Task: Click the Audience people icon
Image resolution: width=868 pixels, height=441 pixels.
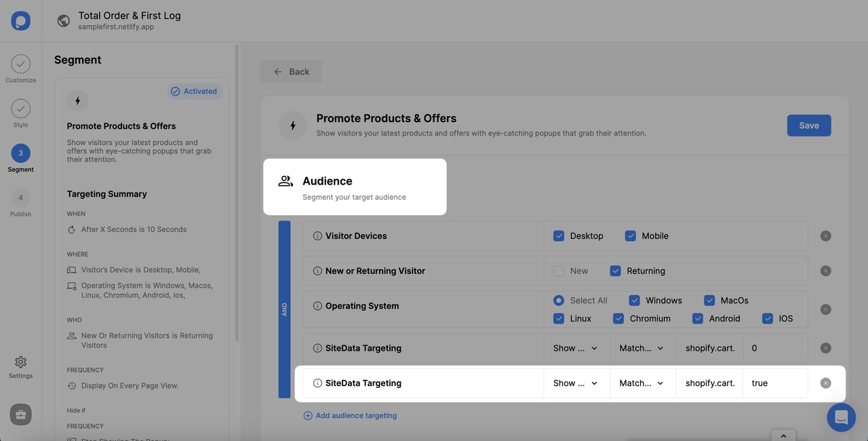Action: click(285, 181)
